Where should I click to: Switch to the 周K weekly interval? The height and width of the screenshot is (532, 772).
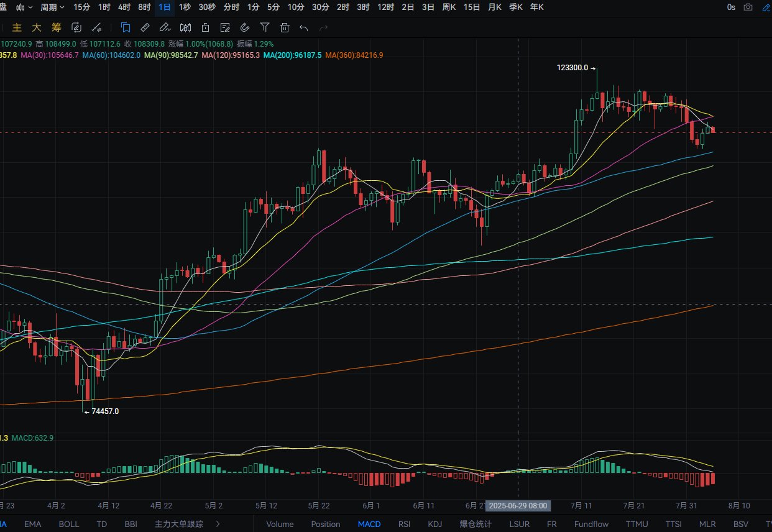coord(449,7)
